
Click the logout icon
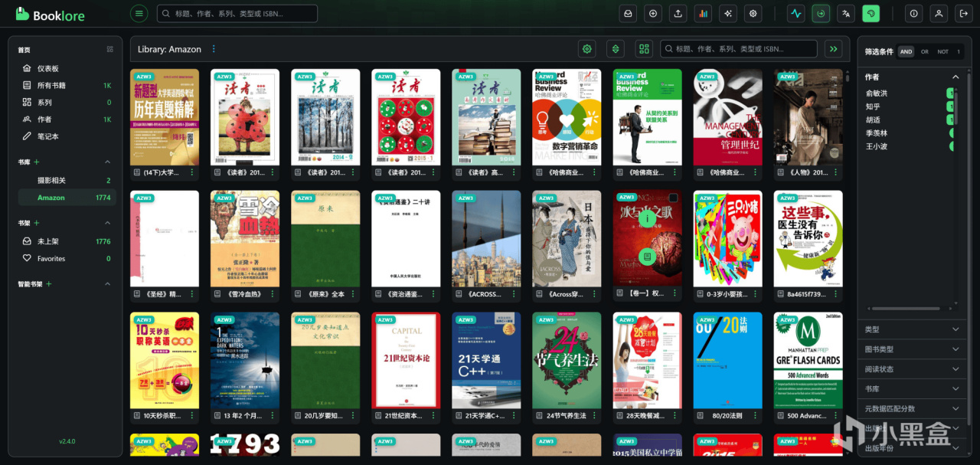pyautogui.click(x=963, y=13)
